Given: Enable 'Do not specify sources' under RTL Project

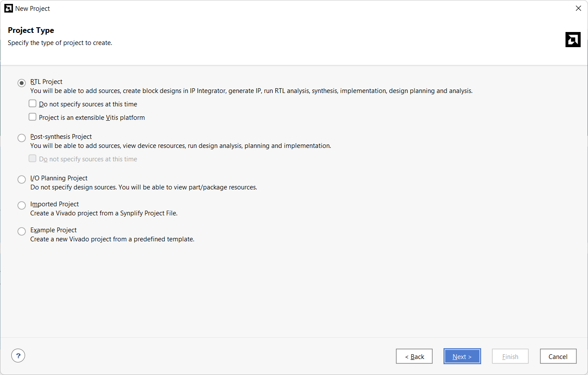Looking at the screenshot, I should (x=32, y=104).
